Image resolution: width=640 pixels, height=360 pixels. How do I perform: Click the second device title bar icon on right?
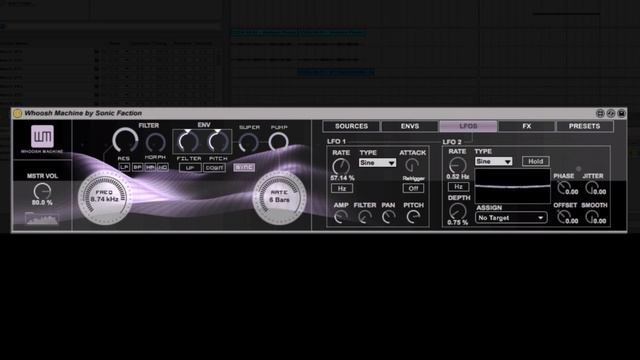(611, 113)
